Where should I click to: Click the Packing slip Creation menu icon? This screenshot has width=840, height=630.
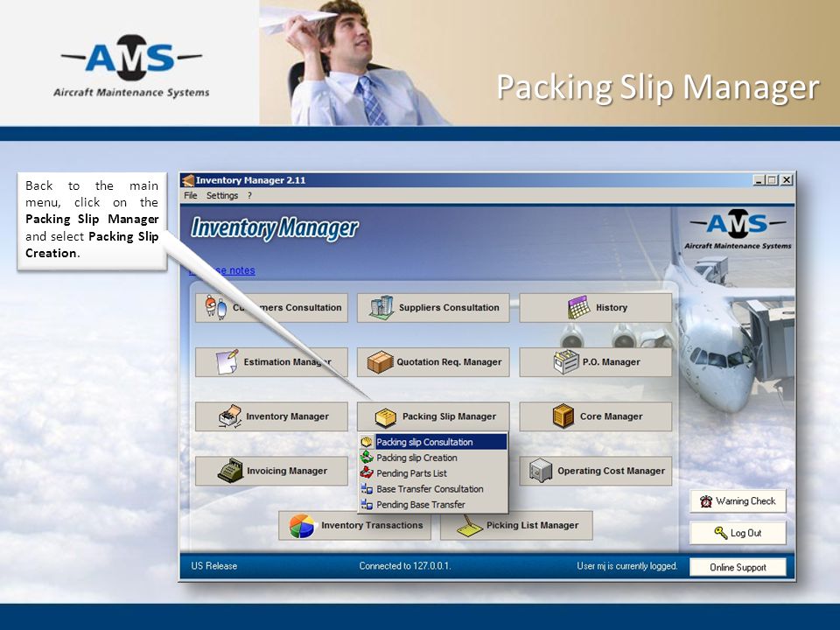367,458
